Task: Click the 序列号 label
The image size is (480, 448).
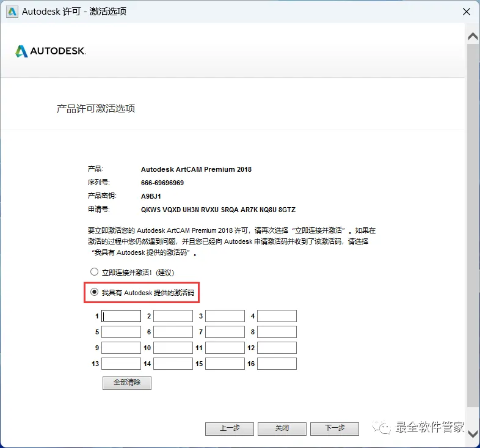Action: tap(98, 182)
